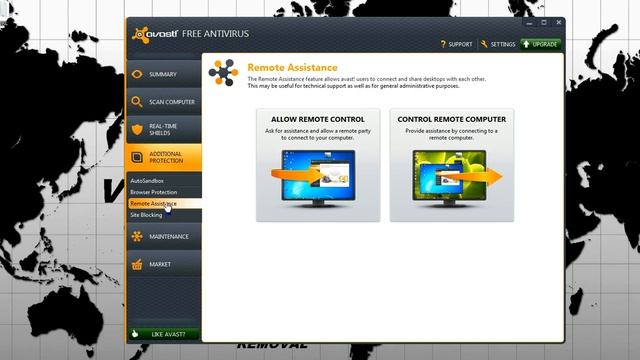Open the Market section
This screenshot has height=360, width=640.
pyautogui.click(x=164, y=264)
